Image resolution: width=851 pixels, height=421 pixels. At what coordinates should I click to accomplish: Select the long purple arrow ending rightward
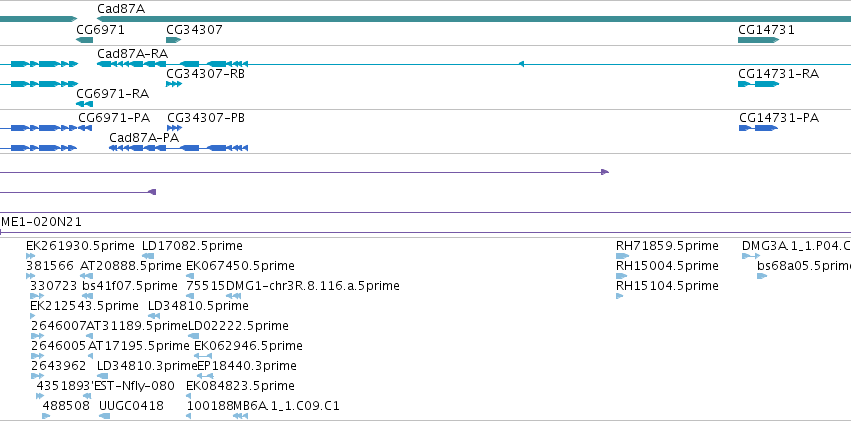point(304,172)
